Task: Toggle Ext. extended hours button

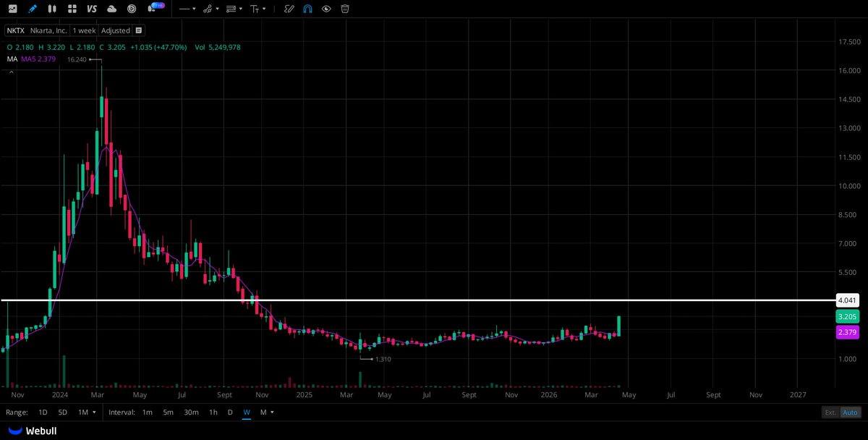Action: [830, 412]
